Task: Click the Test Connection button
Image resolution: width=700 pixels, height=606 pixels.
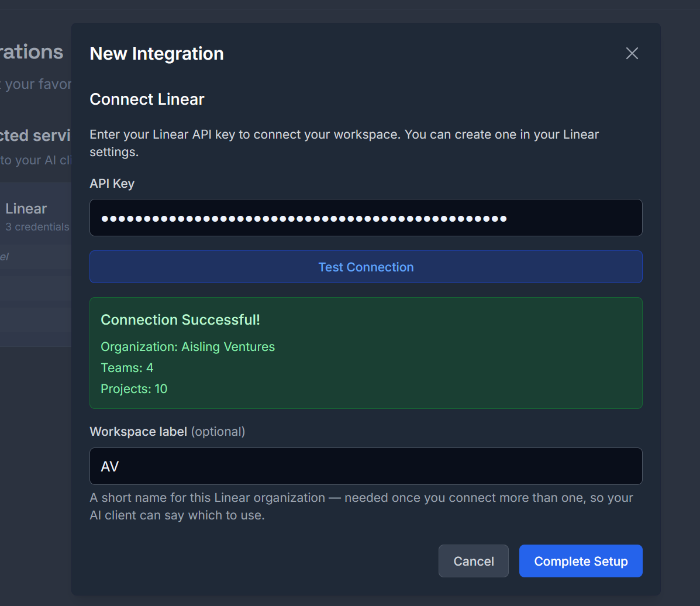Action: (x=365, y=267)
